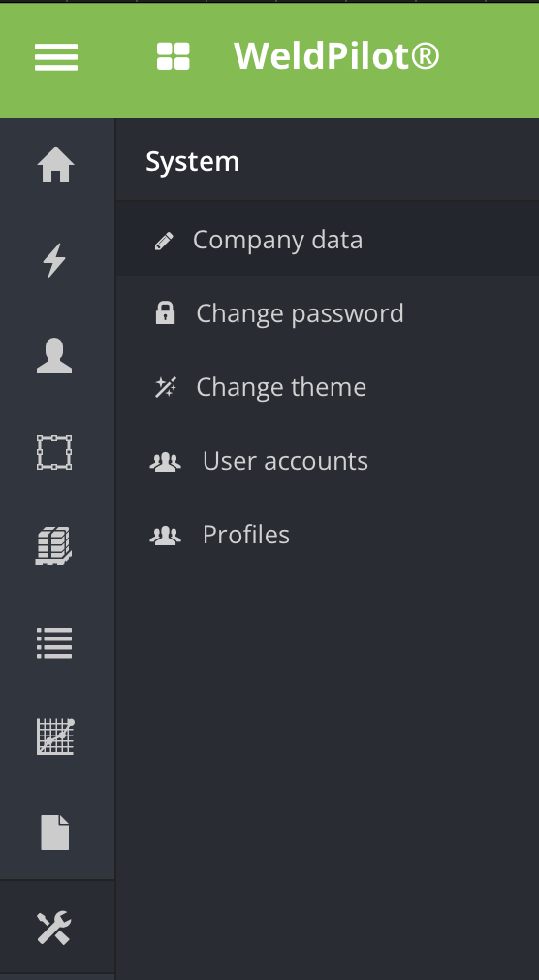Viewport: 539px width, 980px height.
Task: Open Profiles in System menu
Action: tap(328, 535)
